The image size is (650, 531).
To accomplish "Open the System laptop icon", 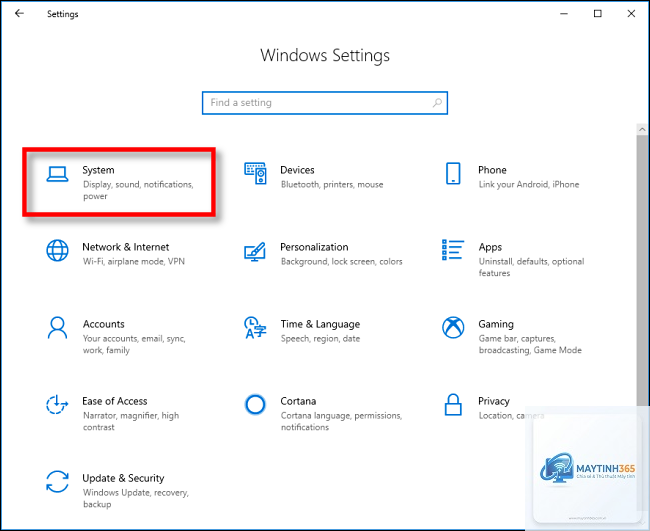I will [x=57, y=175].
